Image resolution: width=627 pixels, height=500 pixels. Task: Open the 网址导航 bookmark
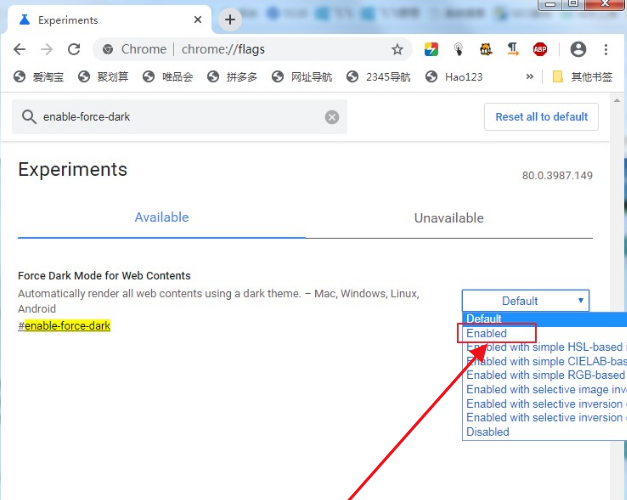point(302,76)
